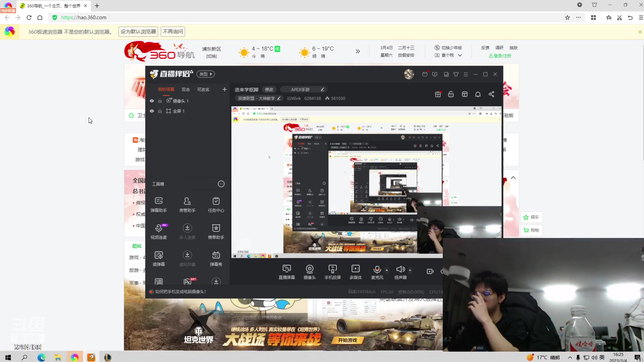Open Windows Start menu
Screen dimensions: 644x362
(8, 357)
